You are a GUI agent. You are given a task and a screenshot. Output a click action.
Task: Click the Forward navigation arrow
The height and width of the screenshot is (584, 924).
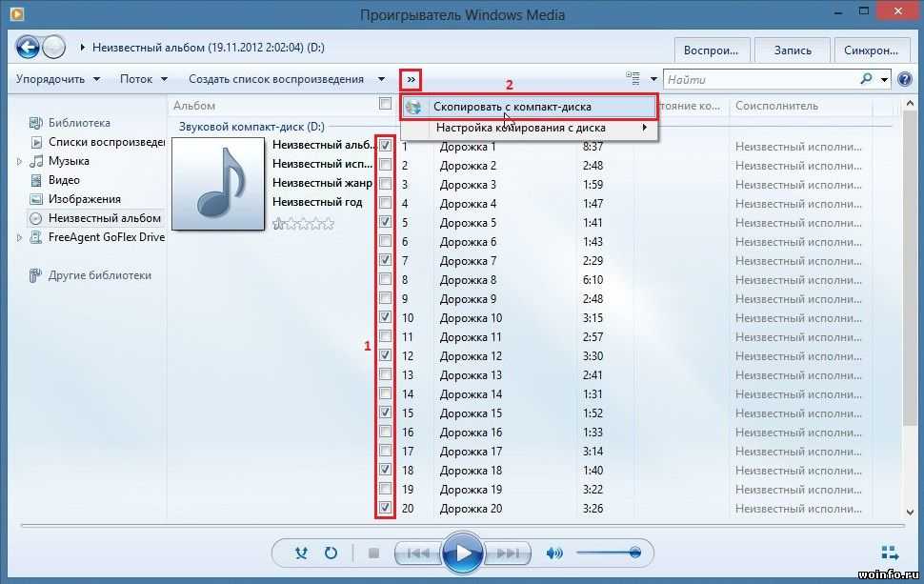53,47
